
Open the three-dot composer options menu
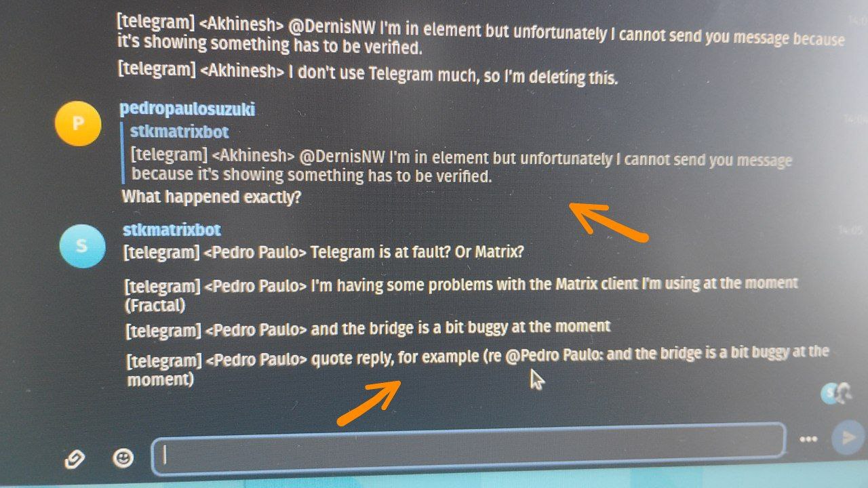tap(808, 439)
